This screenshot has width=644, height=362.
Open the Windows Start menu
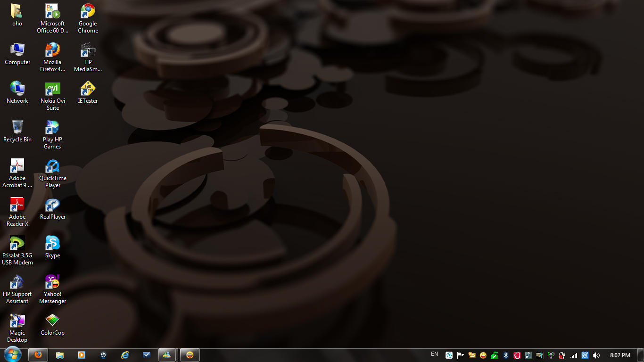coord(12,354)
